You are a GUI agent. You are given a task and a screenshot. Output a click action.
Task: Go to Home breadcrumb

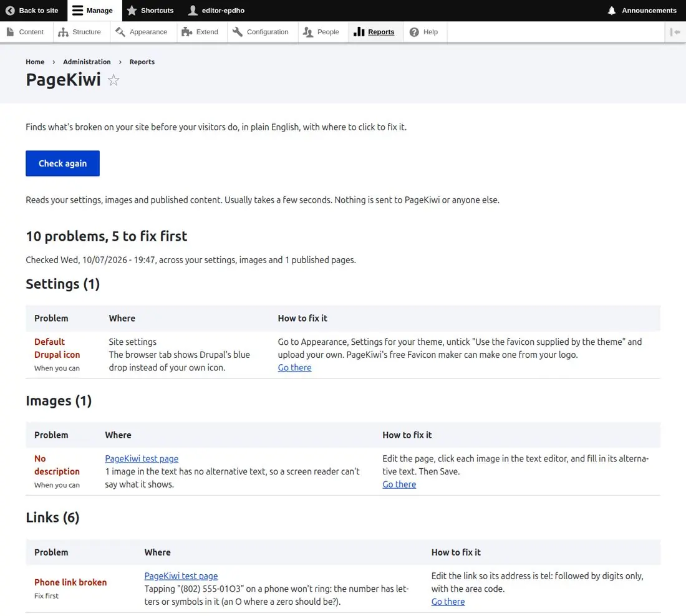[x=35, y=62]
